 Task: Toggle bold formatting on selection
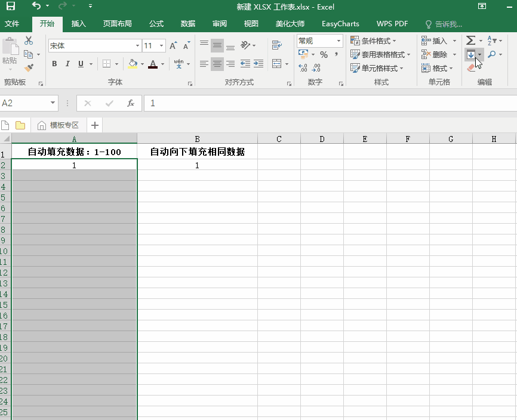click(54, 64)
